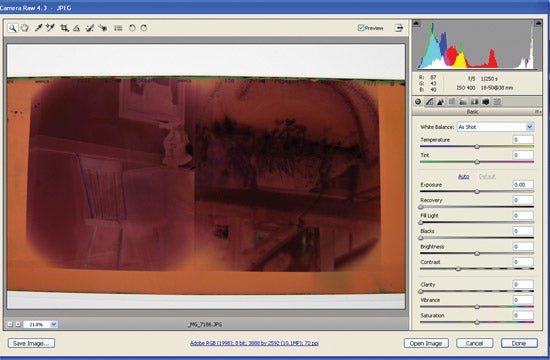Click the Done button

click(519, 343)
